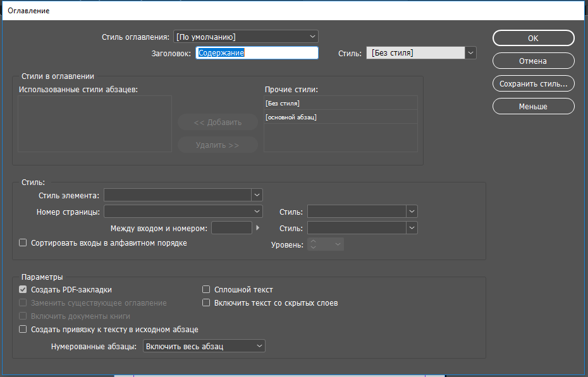Expand the title 'Стиль' dropdown showing [Без стиля]
This screenshot has width=588, height=377.
tap(421, 53)
